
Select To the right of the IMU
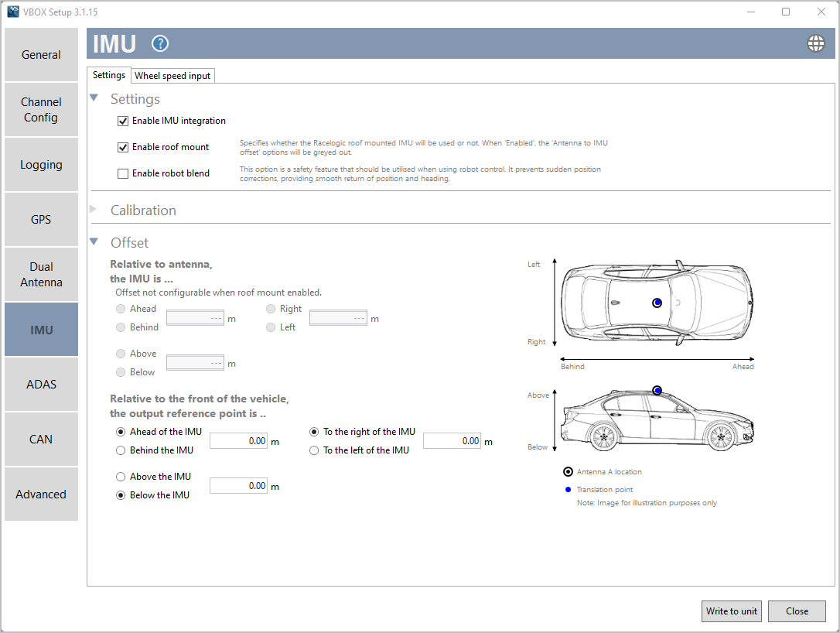click(x=314, y=432)
